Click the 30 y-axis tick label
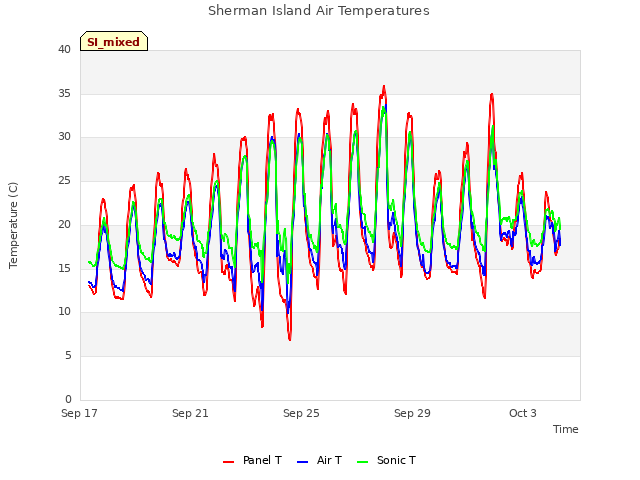 click(64, 137)
